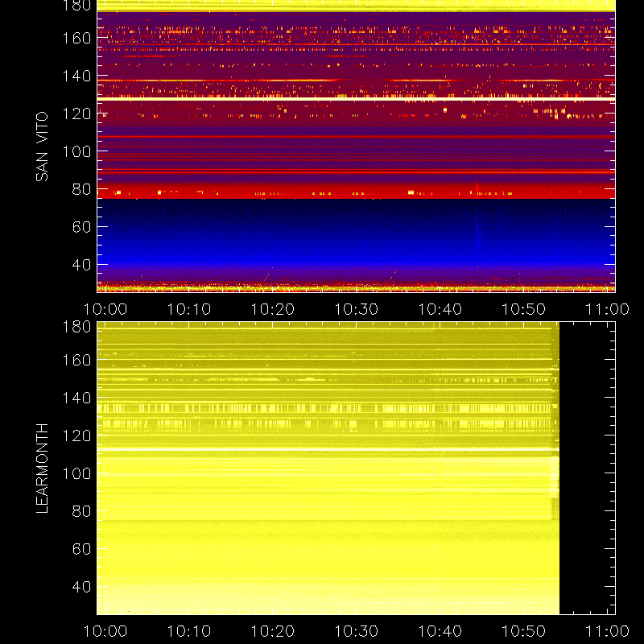Click 10:50 time label under Learmonth plot
Viewport: 644px width, 644px height.
[524, 631]
